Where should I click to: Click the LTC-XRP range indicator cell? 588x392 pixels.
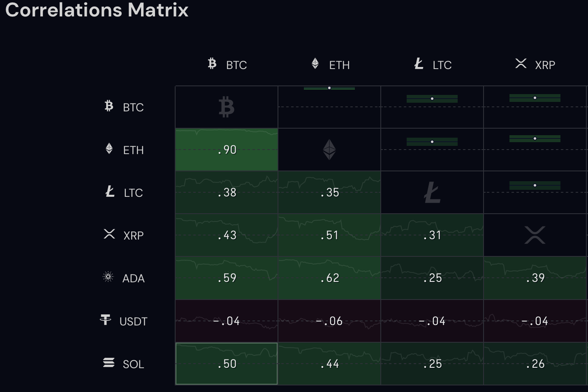535,192
